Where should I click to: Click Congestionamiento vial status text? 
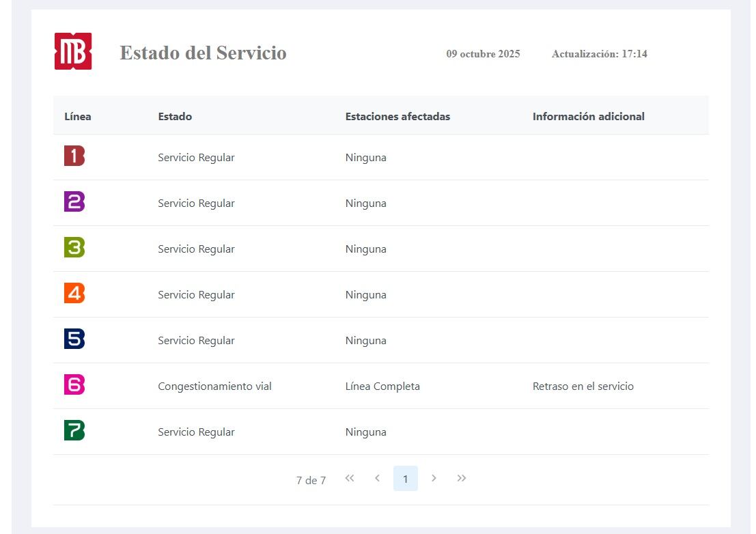(x=214, y=387)
